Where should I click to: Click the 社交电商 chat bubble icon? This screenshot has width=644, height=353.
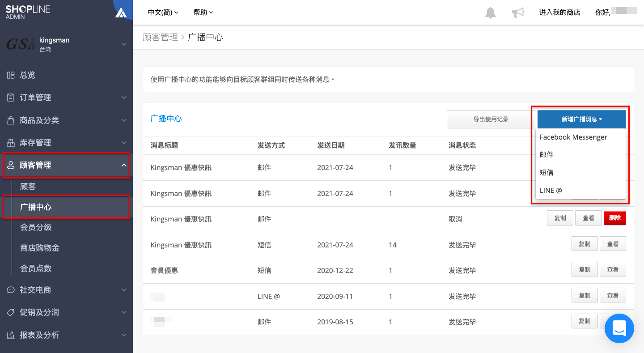tap(10, 290)
